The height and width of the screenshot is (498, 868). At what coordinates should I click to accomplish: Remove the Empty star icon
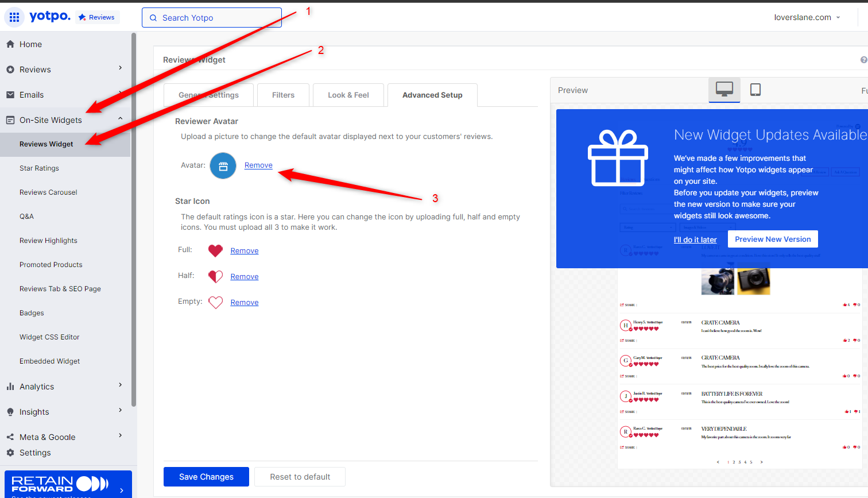245,303
